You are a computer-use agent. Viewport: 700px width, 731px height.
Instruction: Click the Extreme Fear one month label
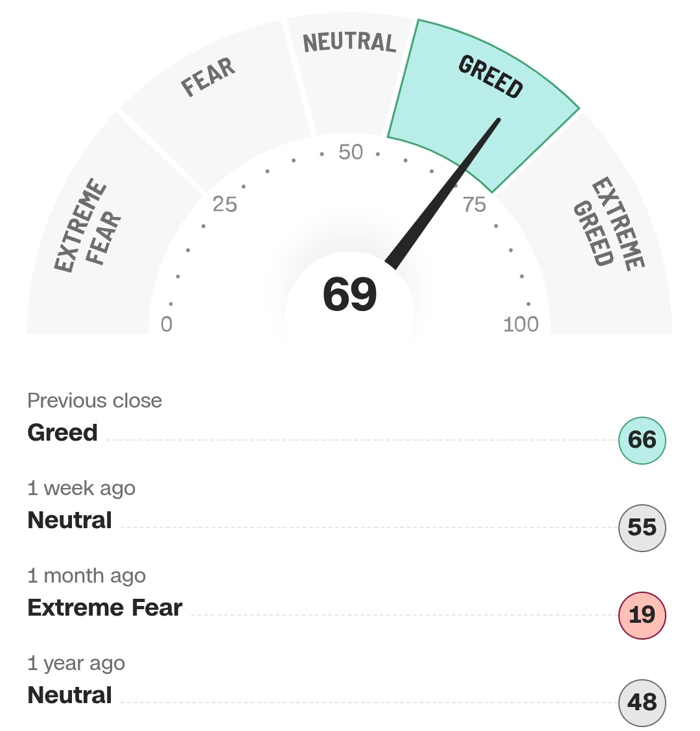[x=105, y=607]
